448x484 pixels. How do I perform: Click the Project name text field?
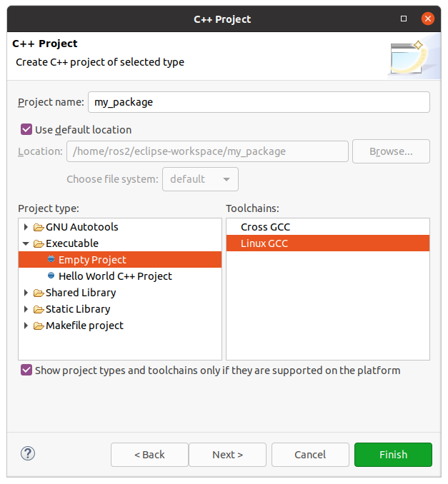click(259, 102)
